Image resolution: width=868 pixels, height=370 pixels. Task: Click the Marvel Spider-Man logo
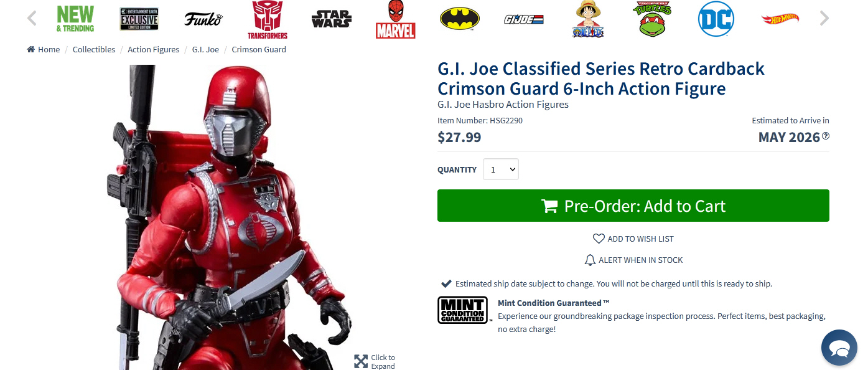[x=396, y=19]
